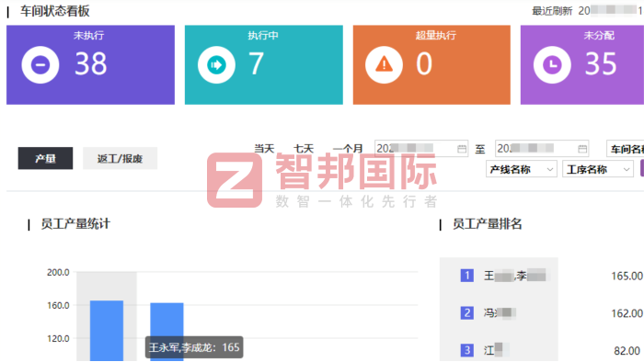Select rank 1 badge in 员工产量排名
Image resolution: width=644 pixels, height=362 pixels.
point(467,276)
